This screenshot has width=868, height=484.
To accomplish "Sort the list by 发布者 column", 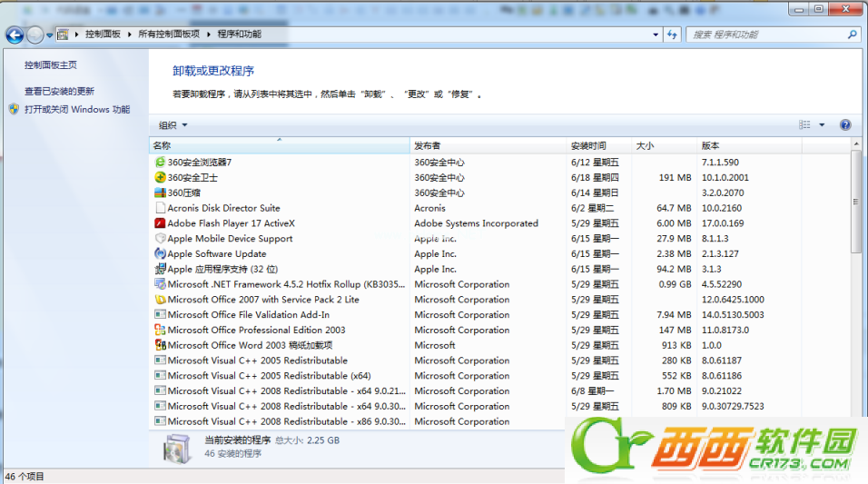I will pos(488,145).
